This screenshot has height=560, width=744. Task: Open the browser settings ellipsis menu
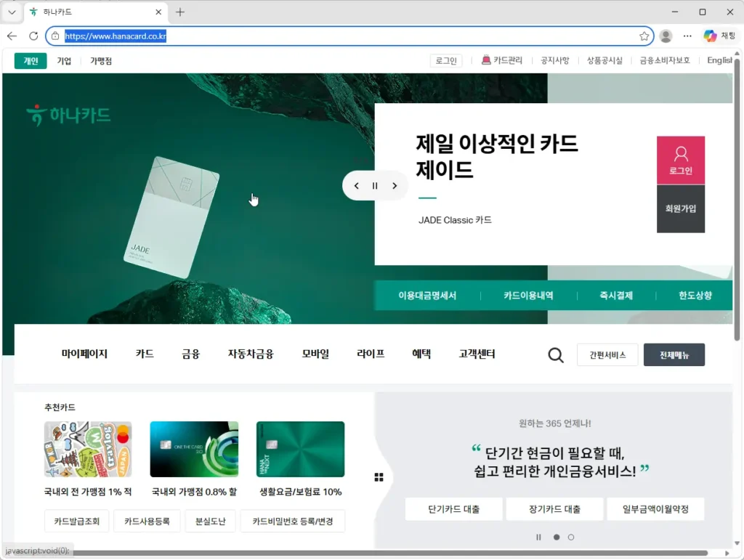click(x=687, y=36)
